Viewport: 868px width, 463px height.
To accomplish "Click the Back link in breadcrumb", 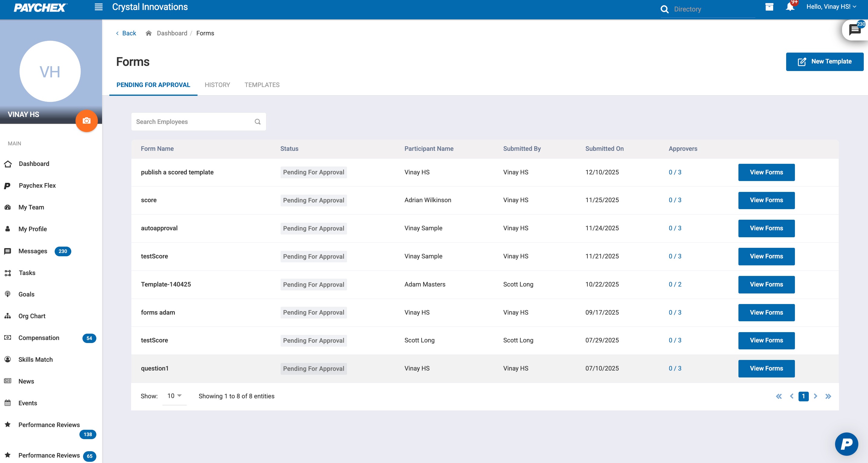I will coord(126,33).
